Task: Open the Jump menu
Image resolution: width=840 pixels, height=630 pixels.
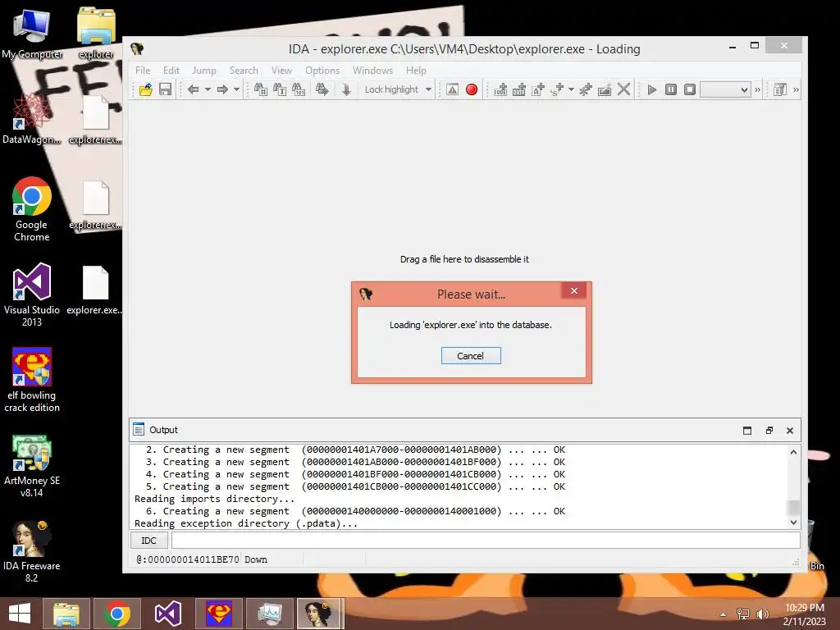Action: click(204, 71)
